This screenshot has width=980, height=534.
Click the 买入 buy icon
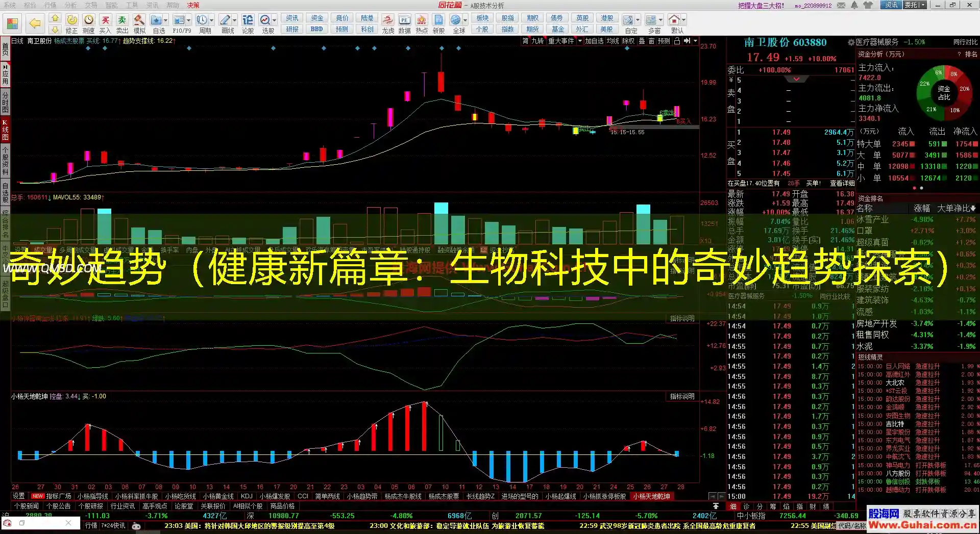point(105,23)
